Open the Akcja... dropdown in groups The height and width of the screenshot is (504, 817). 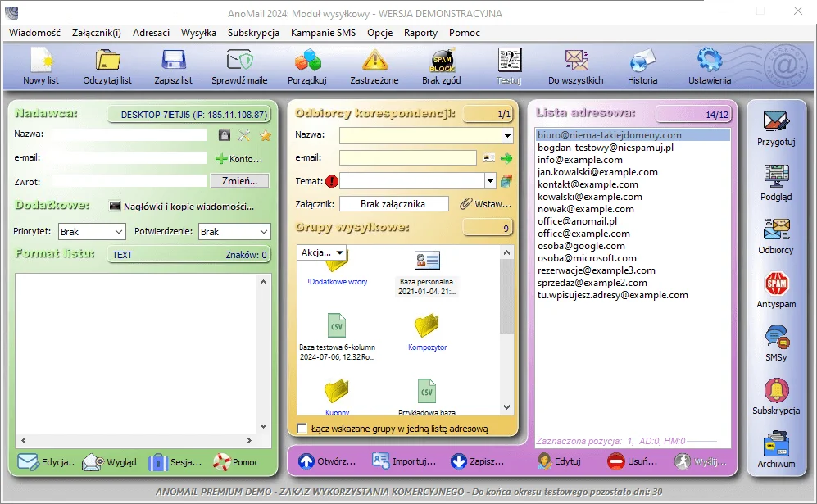[x=322, y=252]
